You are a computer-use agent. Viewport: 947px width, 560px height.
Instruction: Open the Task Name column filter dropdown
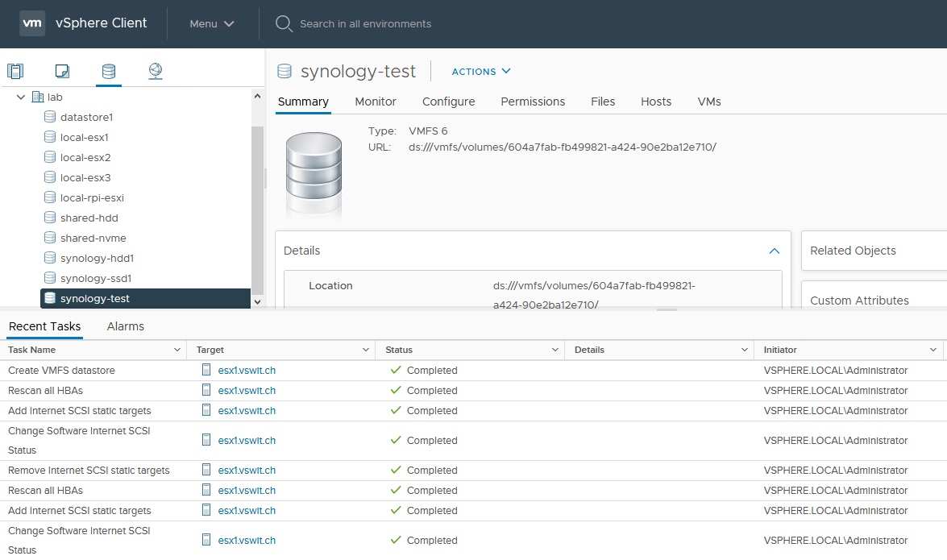[177, 350]
